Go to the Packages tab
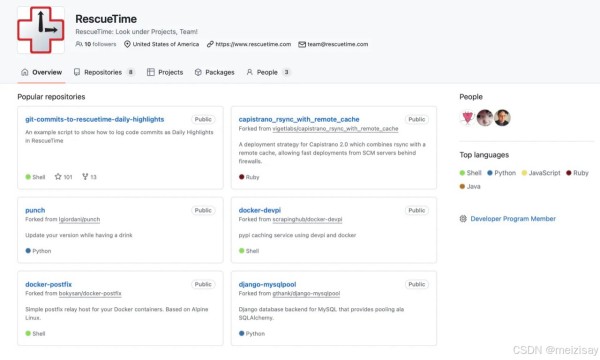 pyautogui.click(x=215, y=72)
